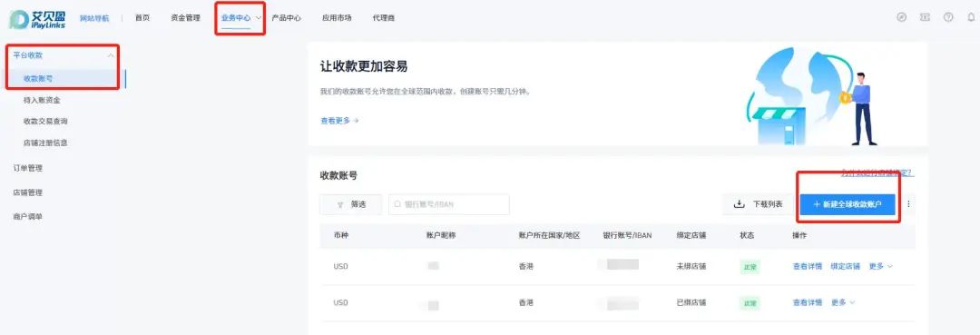Open the compass navigation icon in header
Screen dimensions: 980x335
901,17
